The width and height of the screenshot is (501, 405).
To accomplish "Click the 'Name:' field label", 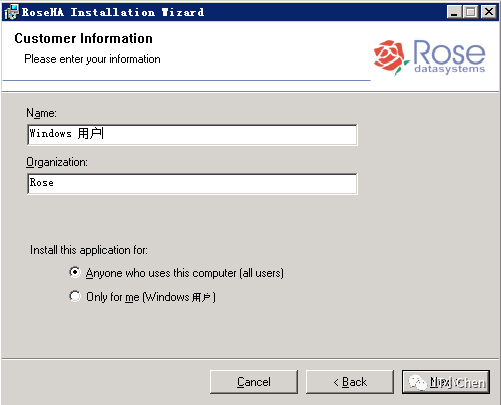I will click(41, 113).
